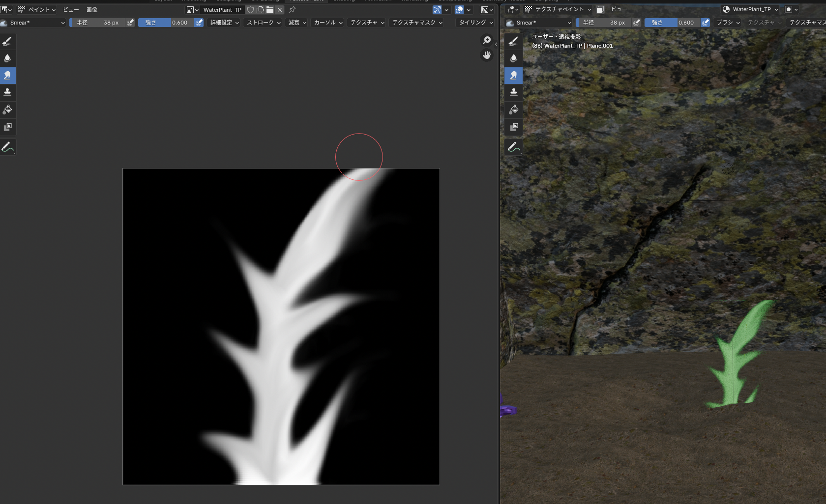The height and width of the screenshot is (504, 826).
Task: Open ビュー menu in image editor
Action: click(71, 10)
